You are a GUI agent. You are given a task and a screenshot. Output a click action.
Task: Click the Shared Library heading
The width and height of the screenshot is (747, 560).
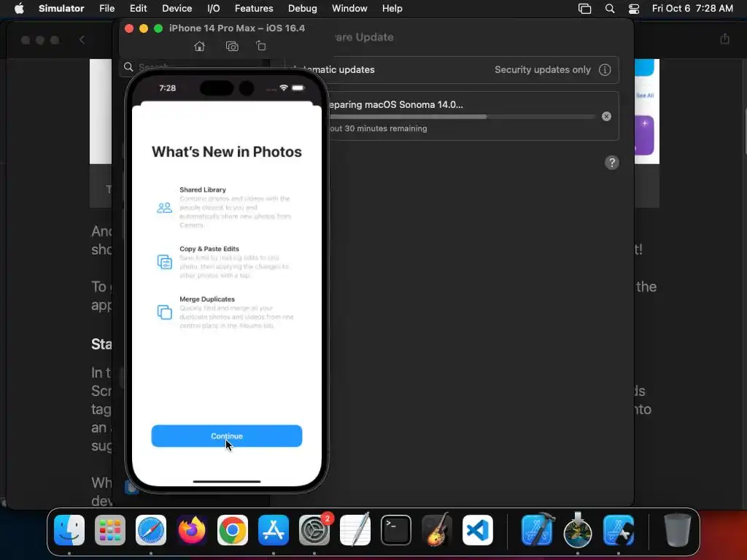(203, 190)
